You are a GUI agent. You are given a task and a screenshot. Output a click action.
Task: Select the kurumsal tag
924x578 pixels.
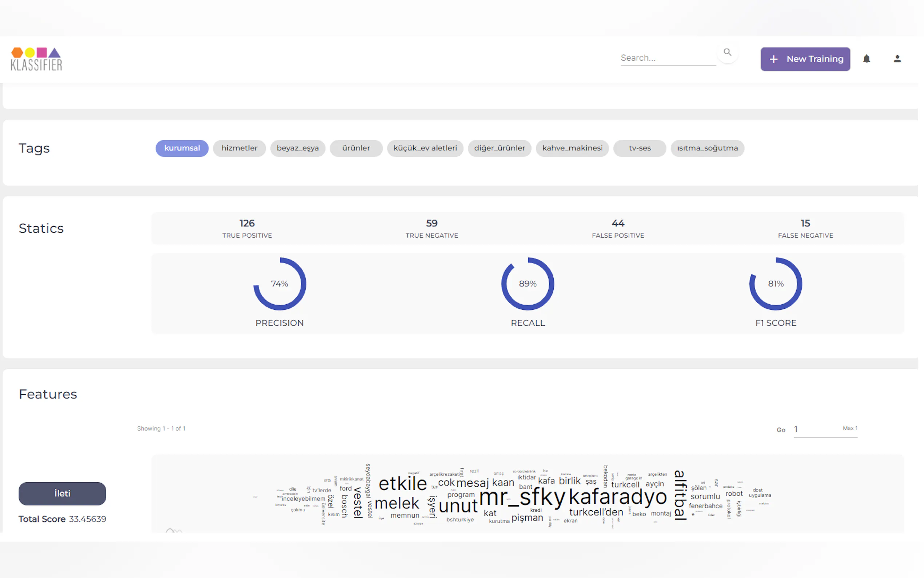[x=182, y=148]
